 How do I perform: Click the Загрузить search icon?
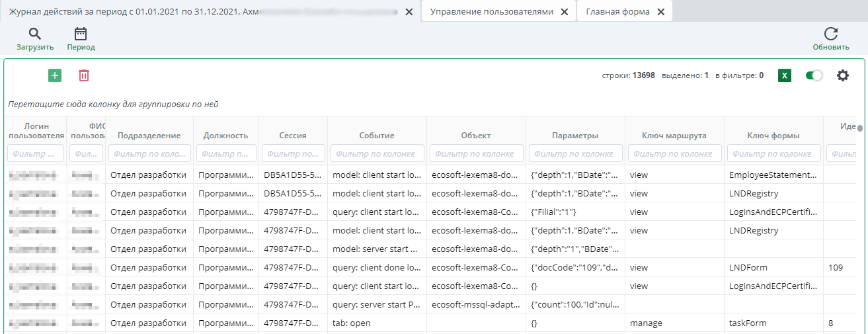[35, 34]
